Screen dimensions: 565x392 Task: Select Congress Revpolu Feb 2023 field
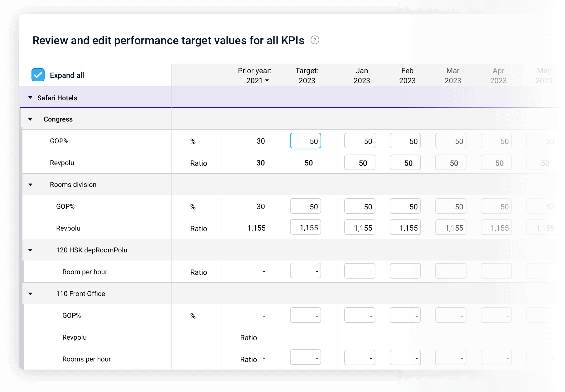click(405, 163)
